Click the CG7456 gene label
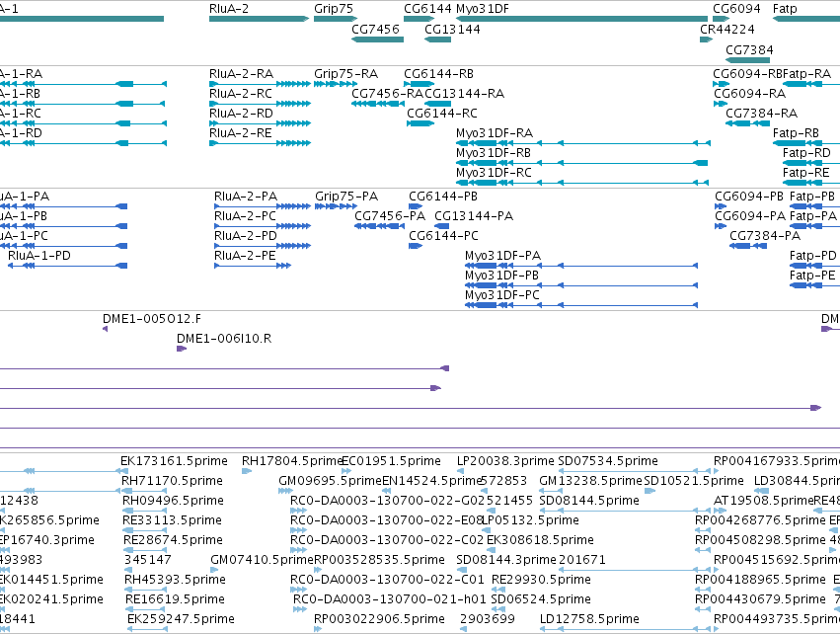Image resolution: width=840 pixels, height=634 pixels. tap(375, 29)
